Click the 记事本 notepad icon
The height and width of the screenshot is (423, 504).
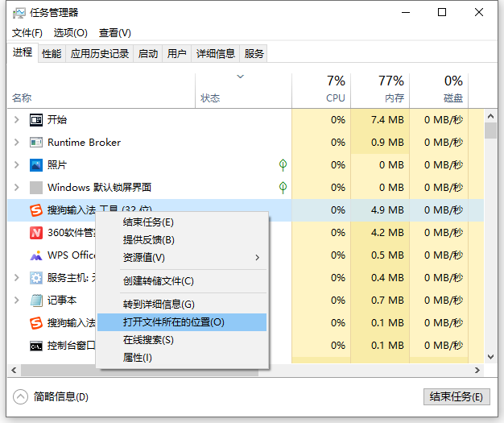coord(35,301)
